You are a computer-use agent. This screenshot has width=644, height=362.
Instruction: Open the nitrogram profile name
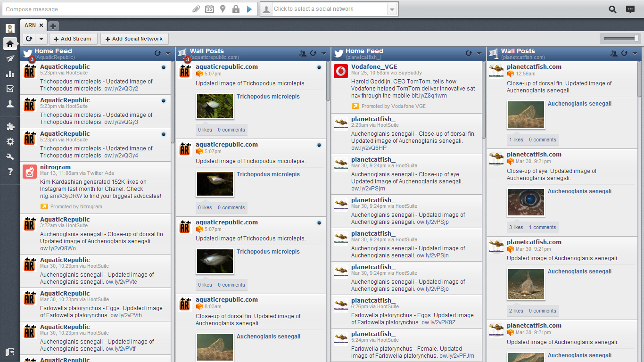pos(55,167)
